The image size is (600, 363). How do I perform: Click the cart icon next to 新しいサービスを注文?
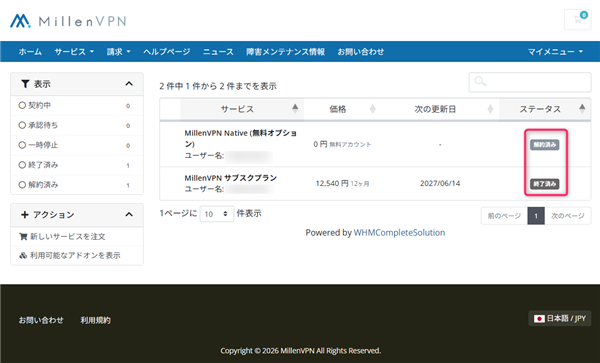tap(23, 236)
